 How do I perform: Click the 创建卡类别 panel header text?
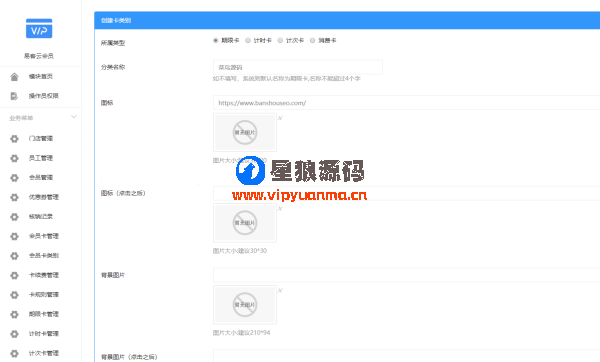click(x=116, y=20)
